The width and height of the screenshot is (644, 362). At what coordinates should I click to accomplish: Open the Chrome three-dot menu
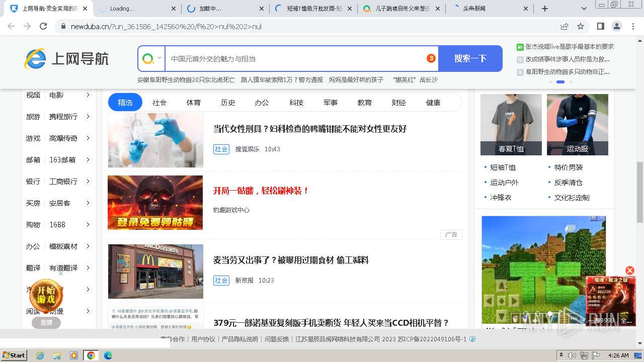pos(633,26)
